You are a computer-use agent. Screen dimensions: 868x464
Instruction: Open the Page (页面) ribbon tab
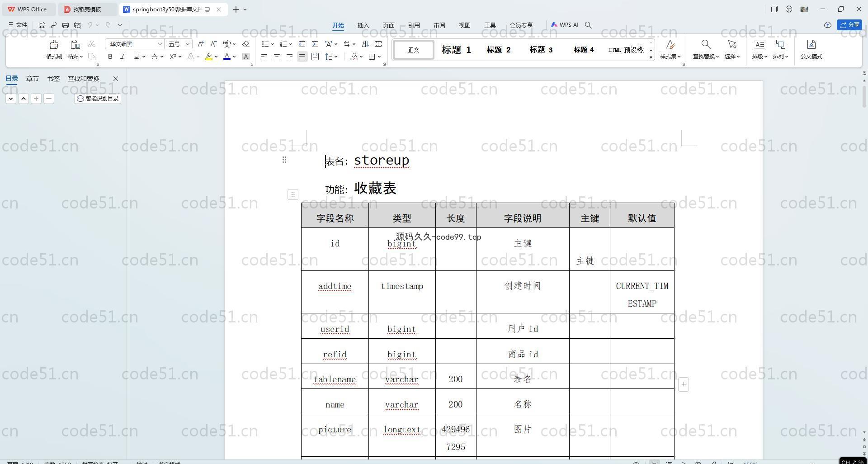pos(388,25)
